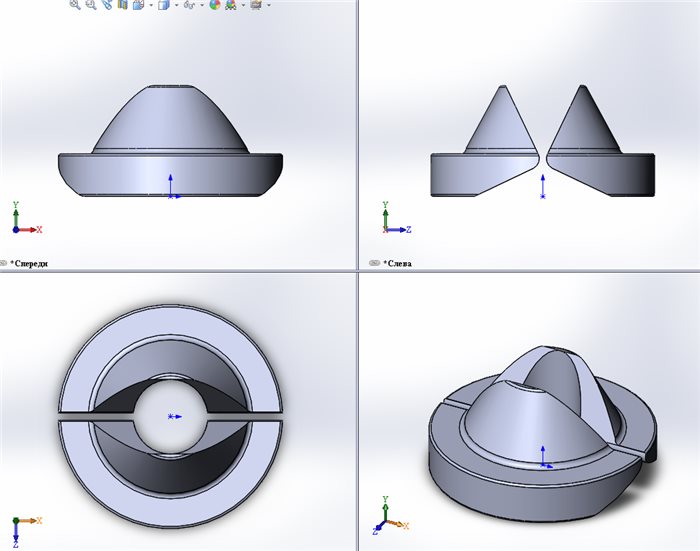The image size is (700, 551).
Task: Click the Zoom to Fit magnifier icon
Action: pos(75,4)
